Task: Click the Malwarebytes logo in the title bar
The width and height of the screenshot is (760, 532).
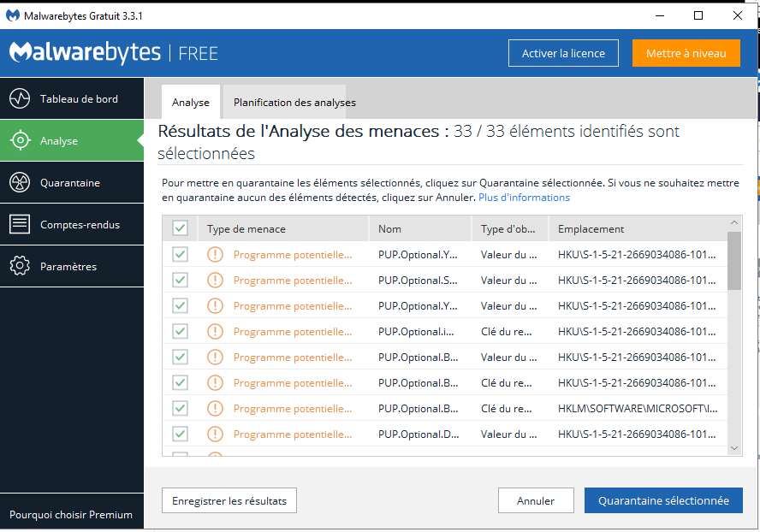Action: (x=13, y=16)
